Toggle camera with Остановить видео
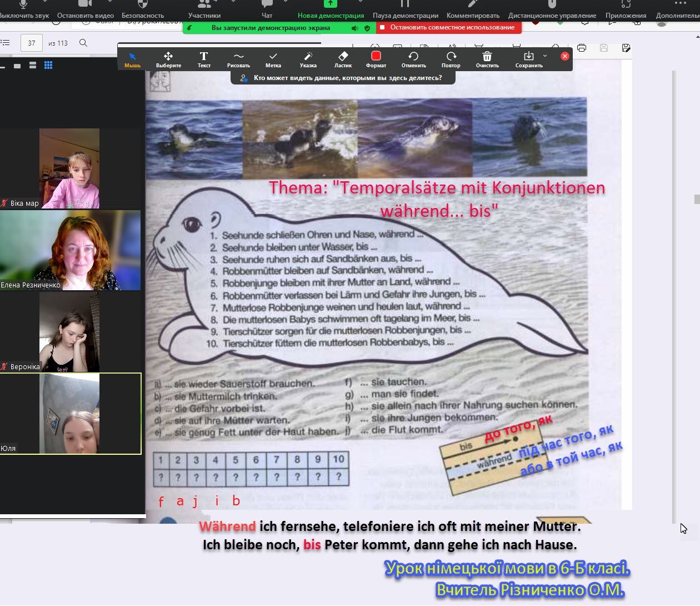 tap(85, 9)
